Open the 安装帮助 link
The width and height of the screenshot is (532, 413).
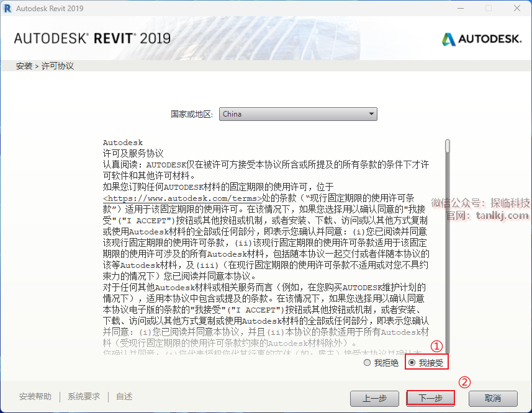(35, 396)
